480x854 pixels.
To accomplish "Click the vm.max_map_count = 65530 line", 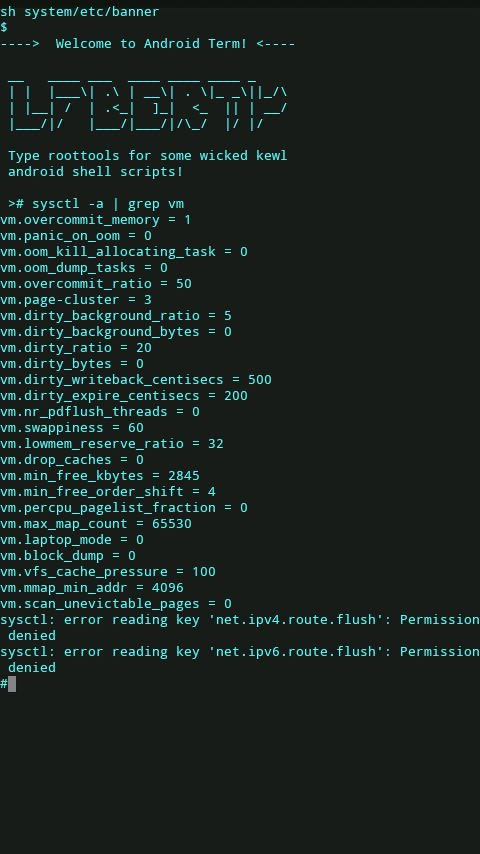I will pos(96,523).
